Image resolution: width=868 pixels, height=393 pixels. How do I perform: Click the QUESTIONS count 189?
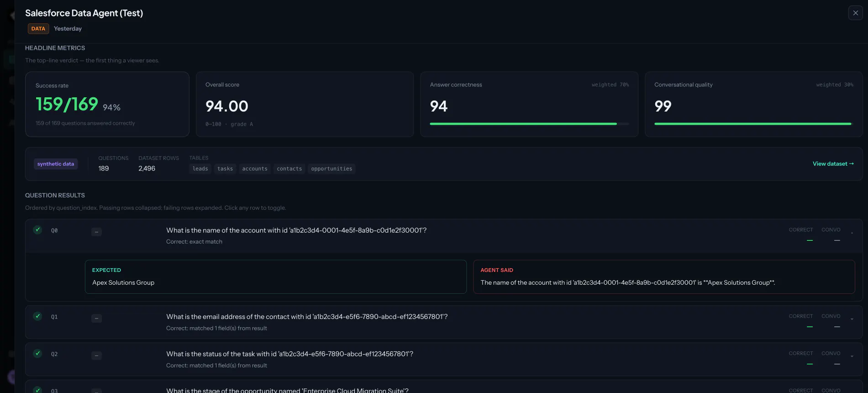pyautogui.click(x=104, y=169)
